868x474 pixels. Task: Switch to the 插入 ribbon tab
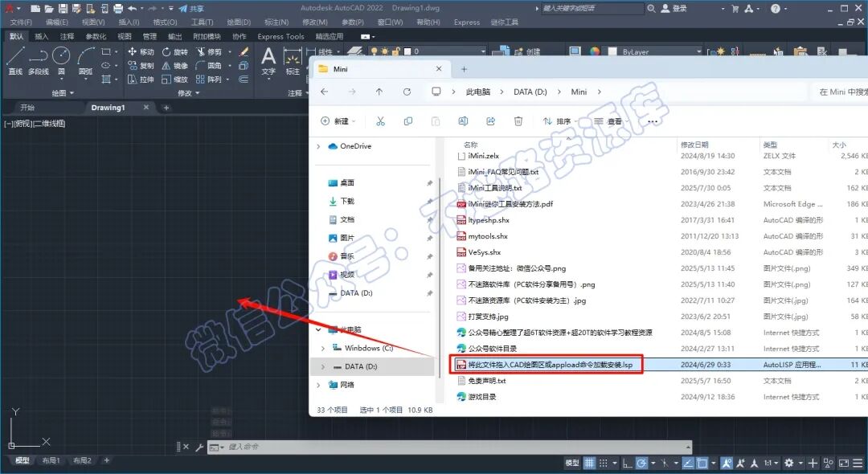42,36
